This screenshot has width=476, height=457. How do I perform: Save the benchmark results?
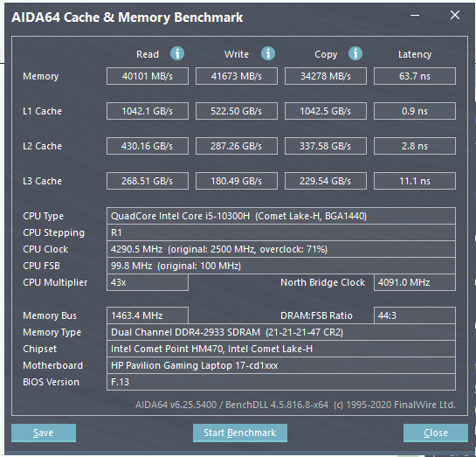[44, 433]
